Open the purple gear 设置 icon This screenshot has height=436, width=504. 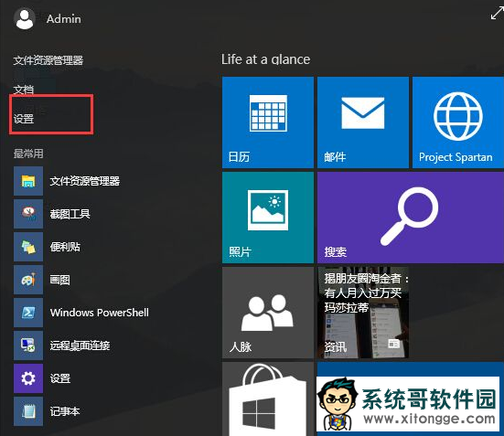28,378
